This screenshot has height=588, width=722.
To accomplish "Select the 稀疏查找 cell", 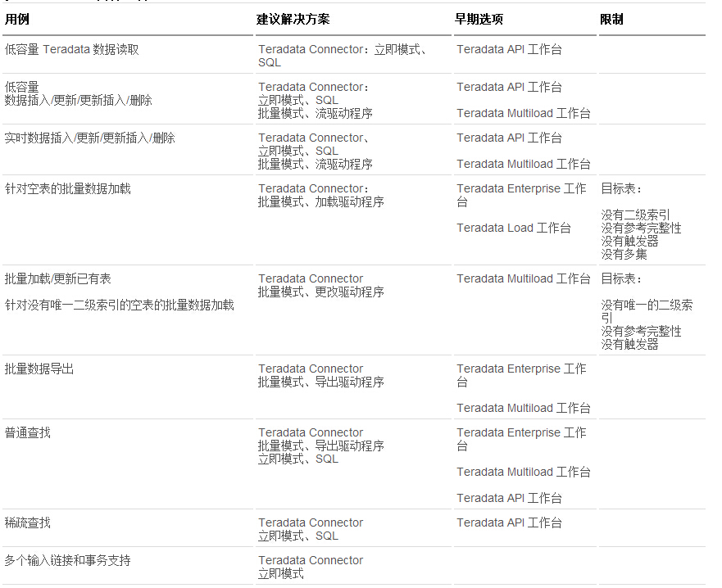I will (28, 523).
